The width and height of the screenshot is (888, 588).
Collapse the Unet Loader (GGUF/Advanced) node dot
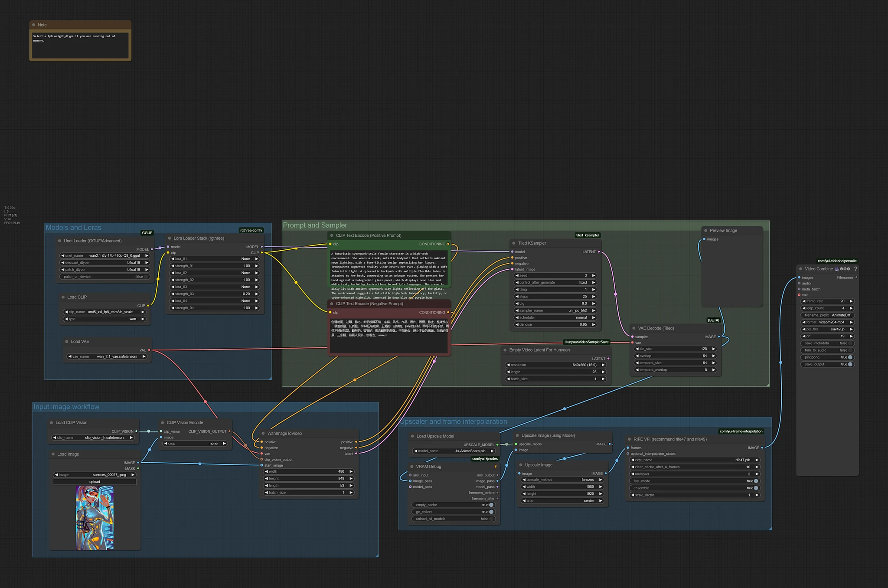coord(59,241)
